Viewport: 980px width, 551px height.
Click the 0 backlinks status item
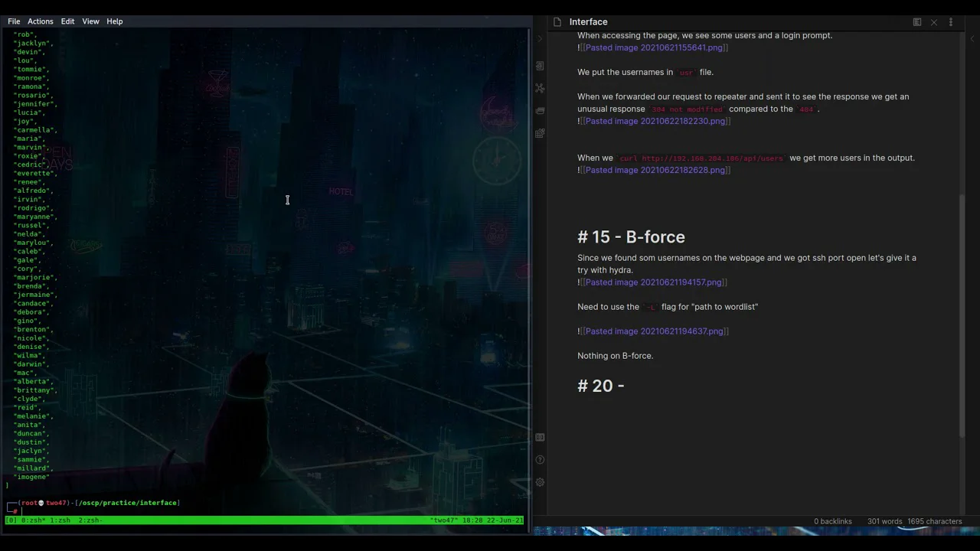click(832, 521)
